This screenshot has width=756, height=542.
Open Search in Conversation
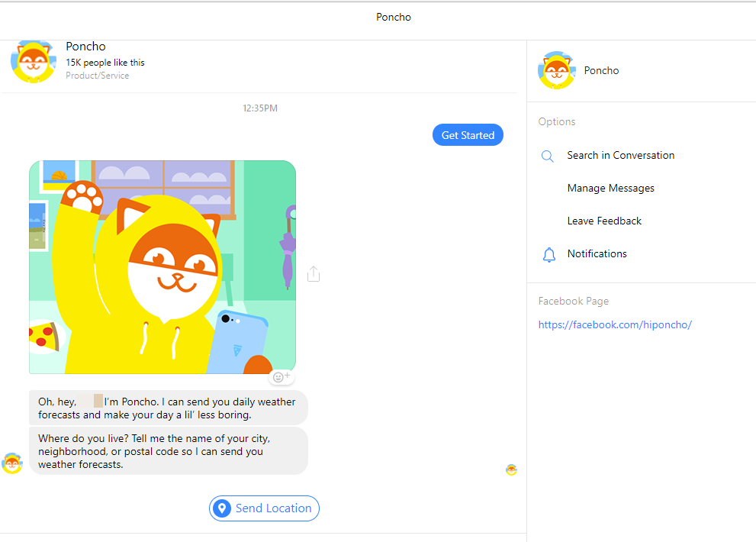tap(620, 156)
